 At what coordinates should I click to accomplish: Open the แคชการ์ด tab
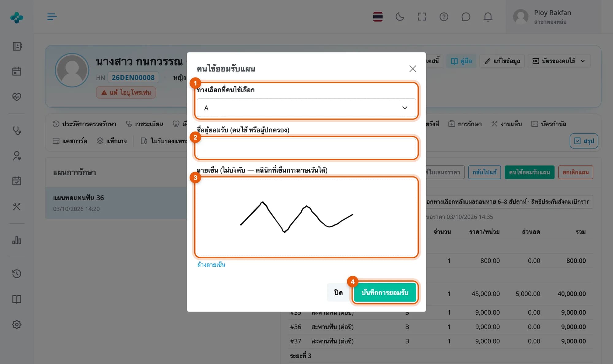click(70, 141)
